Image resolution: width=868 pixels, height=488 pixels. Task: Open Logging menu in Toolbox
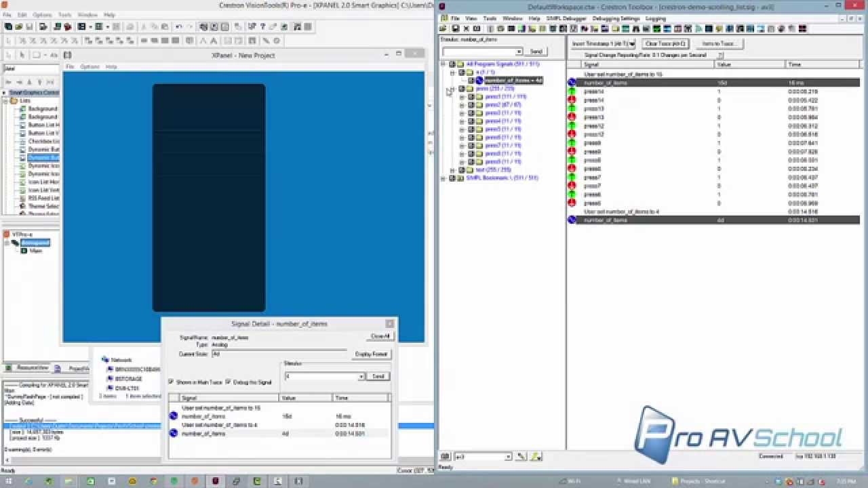click(x=656, y=18)
